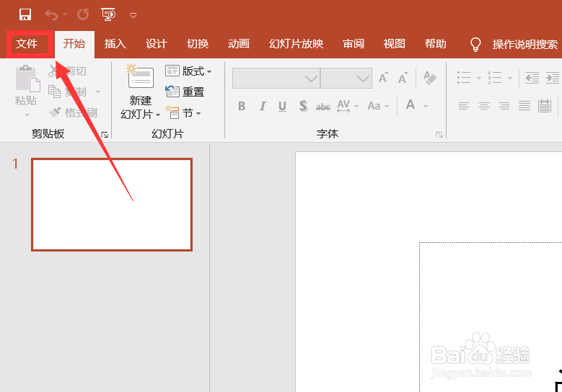Open the 剪贴板 dialog launcher
This screenshot has width=562, height=392.
(x=105, y=135)
